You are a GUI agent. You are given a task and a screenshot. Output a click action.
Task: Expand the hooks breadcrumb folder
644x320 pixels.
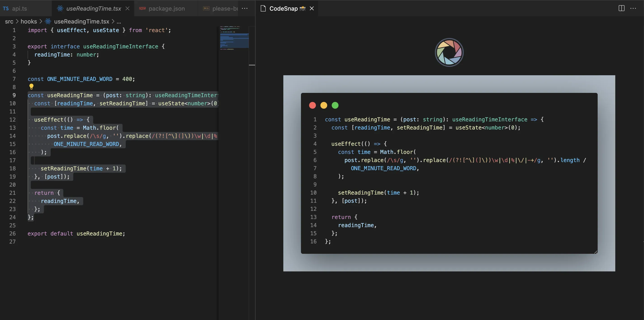pos(28,21)
